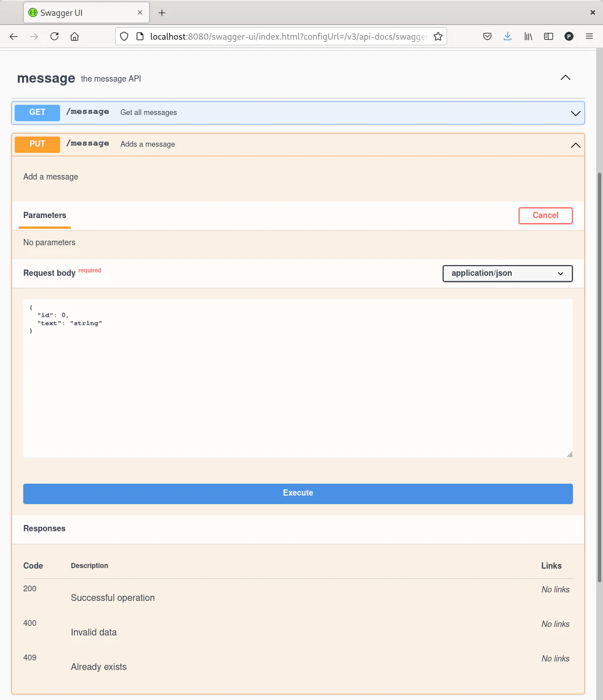
Task: Open the Firefox hamburger menu
Action: (589, 36)
